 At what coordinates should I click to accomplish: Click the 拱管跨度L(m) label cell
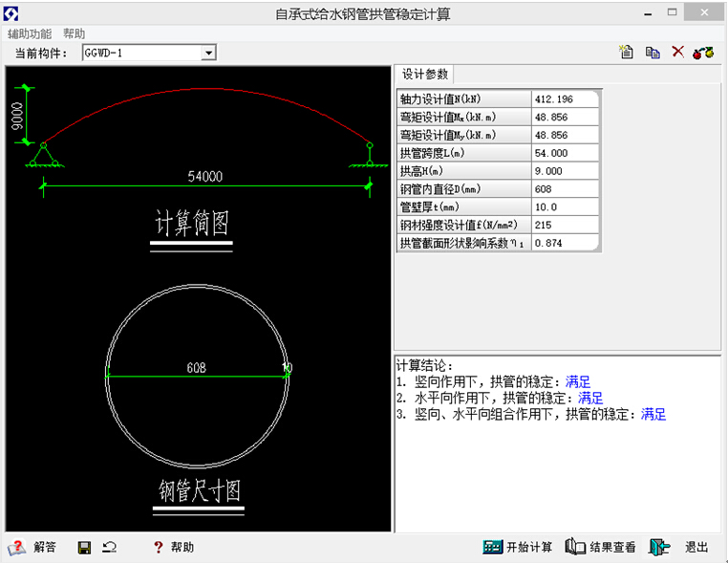pyautogui.click(x=464, y=153)
